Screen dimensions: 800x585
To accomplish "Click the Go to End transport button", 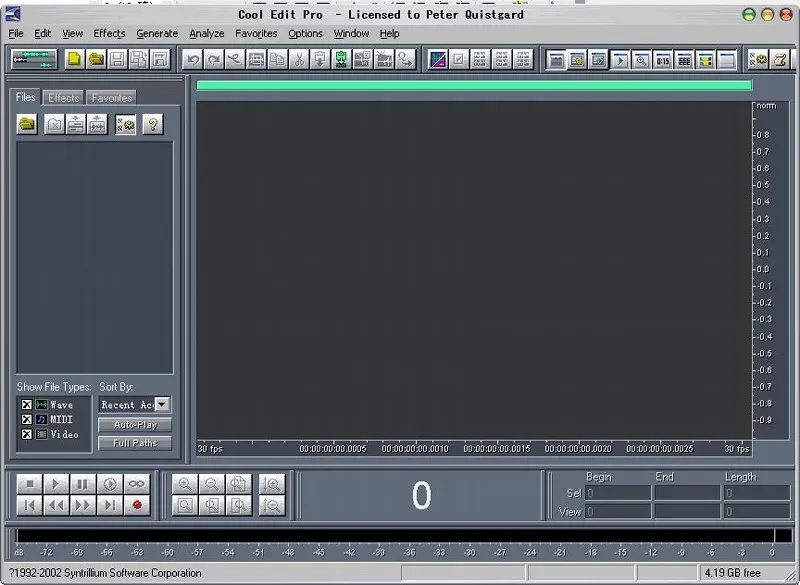I will 110,505.
